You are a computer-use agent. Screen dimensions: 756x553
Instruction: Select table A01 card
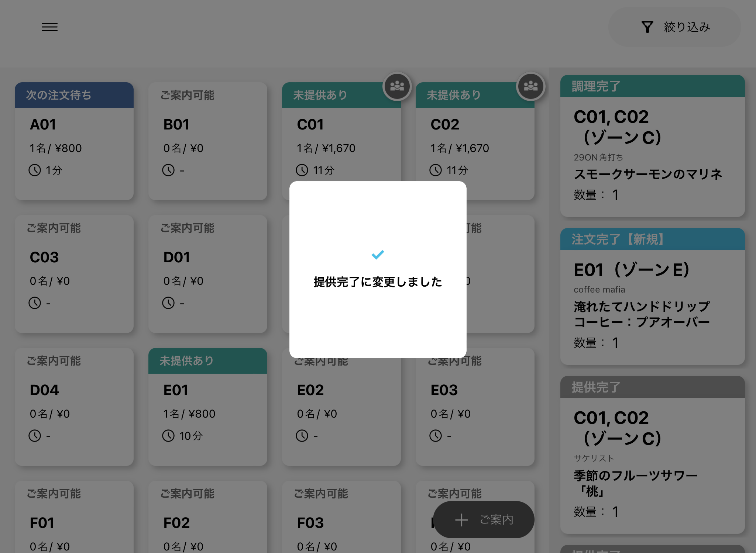pyautogui.click(x=74, y=148)
